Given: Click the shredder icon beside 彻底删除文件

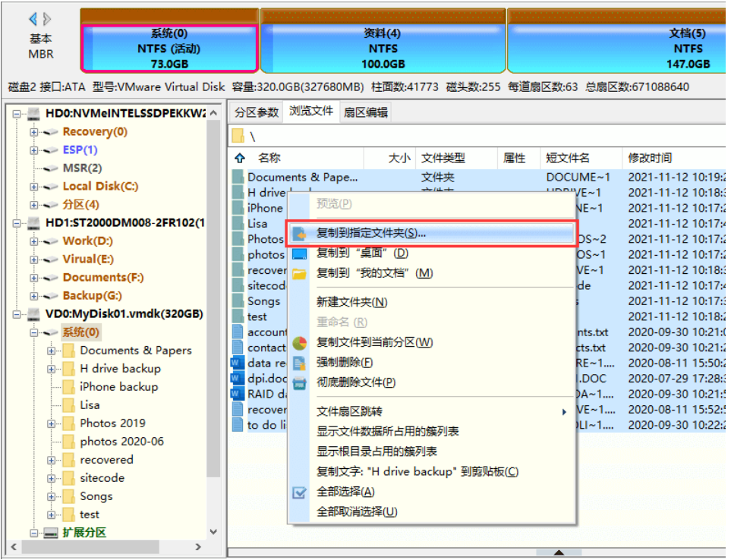Looking at the screenshot, I should point(299,383).
